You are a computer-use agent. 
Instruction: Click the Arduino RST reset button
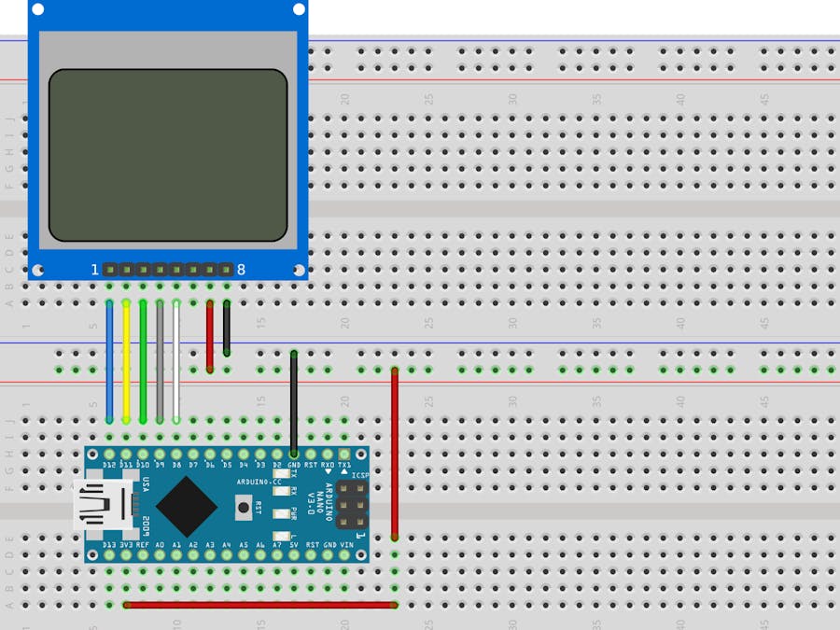tap(244, 507)
